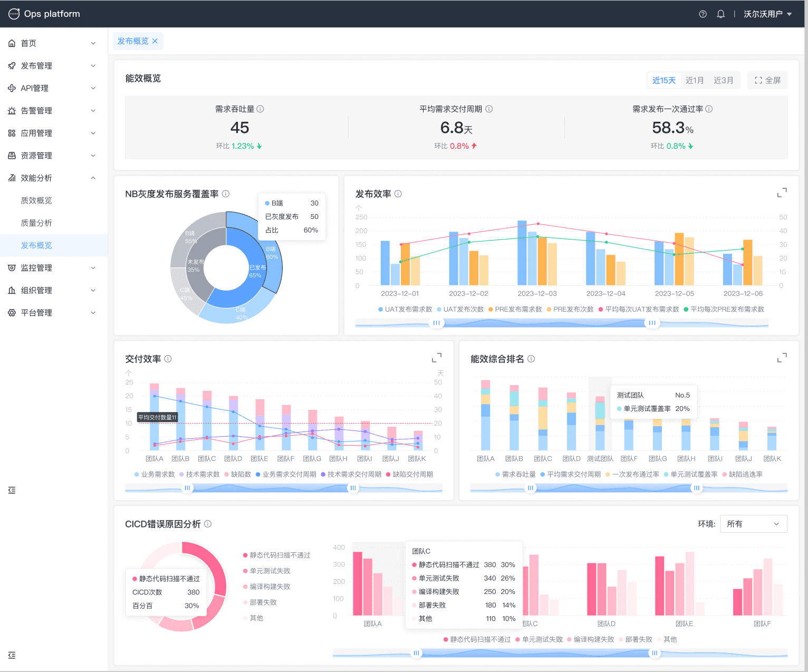Click the 全屏 button
808x672 pixels.
coord(767,80)
